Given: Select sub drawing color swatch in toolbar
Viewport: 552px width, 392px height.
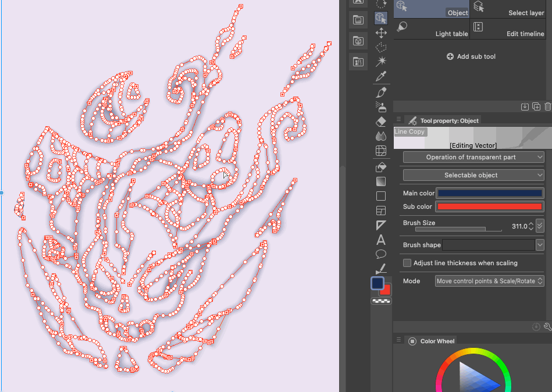Looking at the screenshot, I should (387, 291).
